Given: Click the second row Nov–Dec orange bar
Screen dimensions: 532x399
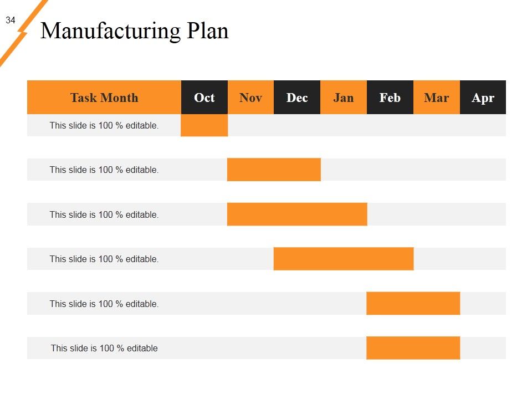Looking at the screenshot, I should 274,170.
